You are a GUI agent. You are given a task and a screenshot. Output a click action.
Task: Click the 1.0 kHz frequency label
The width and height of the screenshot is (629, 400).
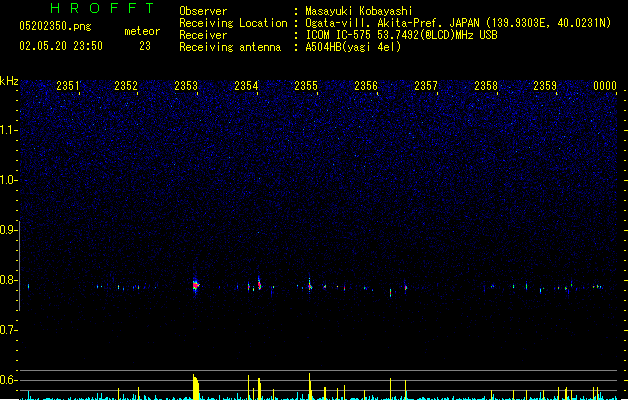tap(8, 180)
